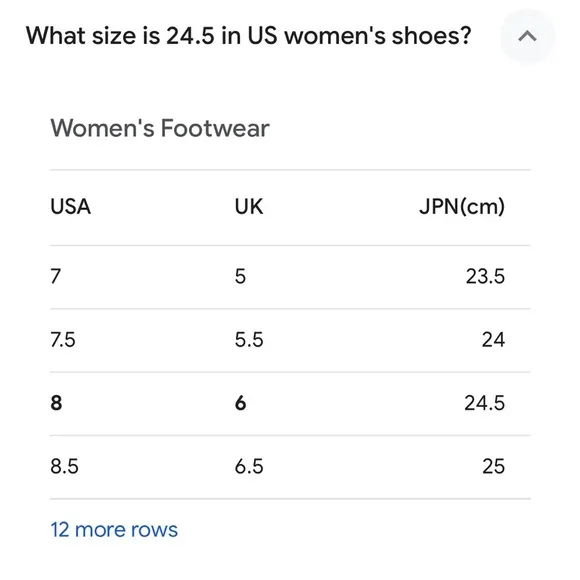
Task: Click the USA 8.5 cell
Action: [64, 466]
